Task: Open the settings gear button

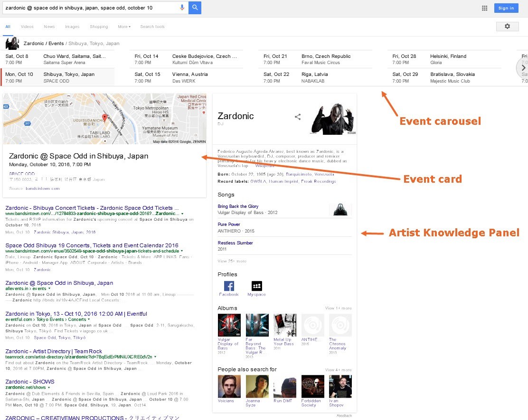Action: (507, 27)
